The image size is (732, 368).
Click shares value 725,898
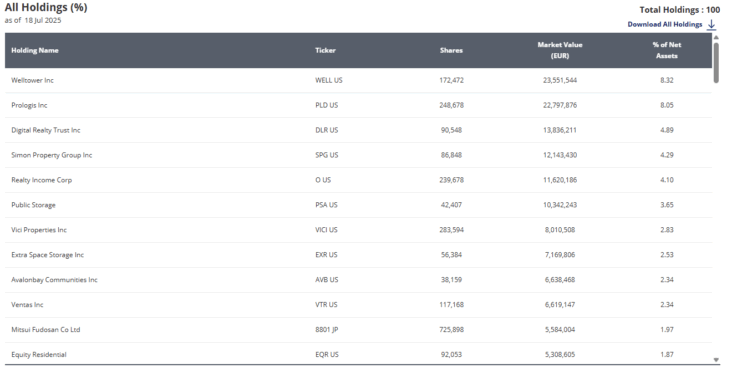tap(451, 330)
